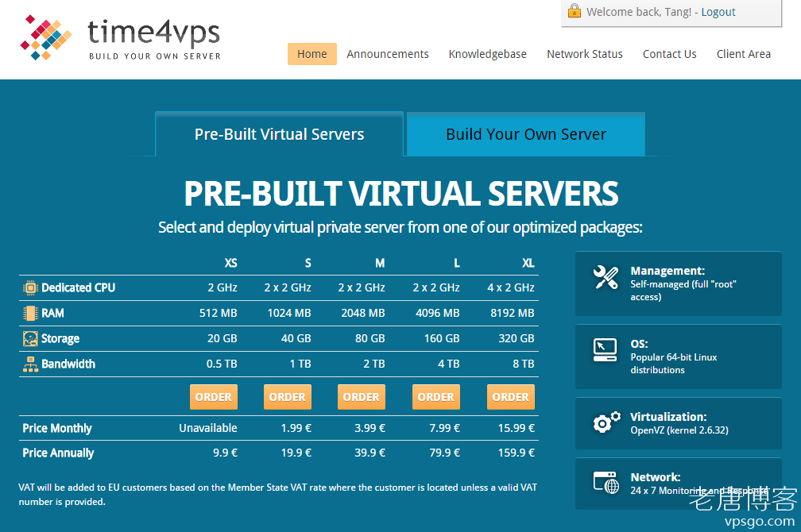
Task: Order the XL server package
Action: (x=510, y=397)
